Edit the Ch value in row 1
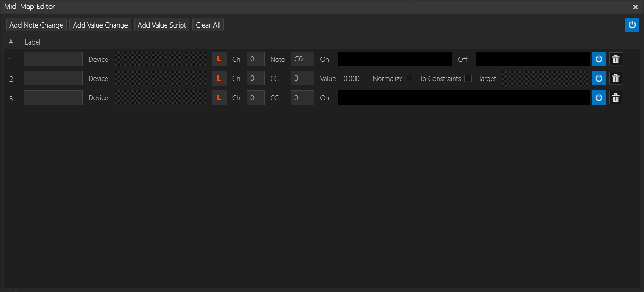The image size is (644, 292). click(256, 59)
